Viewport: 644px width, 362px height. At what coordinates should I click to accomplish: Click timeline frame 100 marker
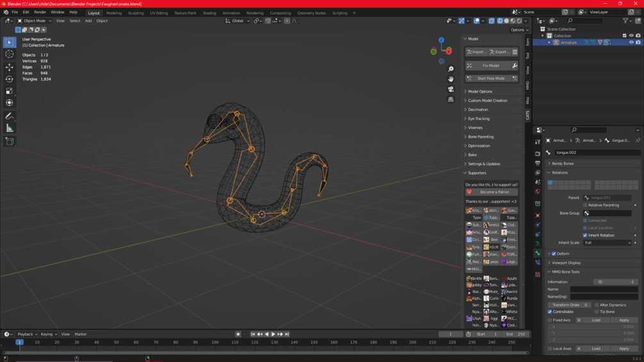(x=215, y=342)
